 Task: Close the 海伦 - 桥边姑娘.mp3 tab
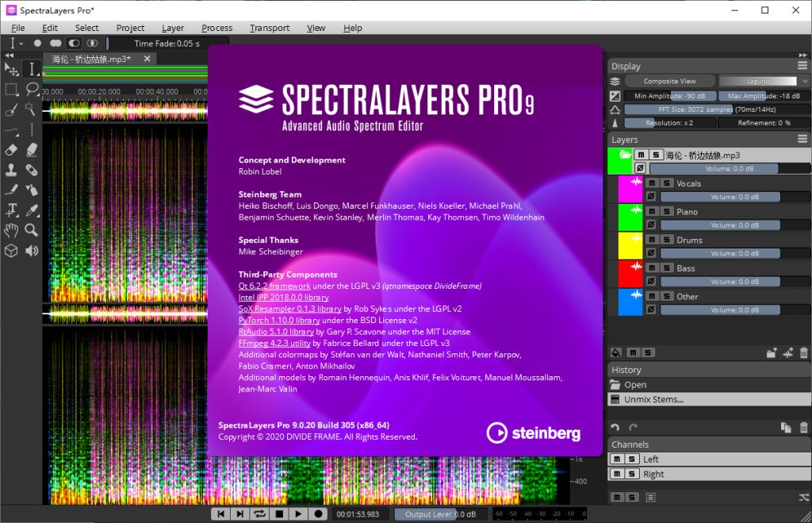click(147, 59)
